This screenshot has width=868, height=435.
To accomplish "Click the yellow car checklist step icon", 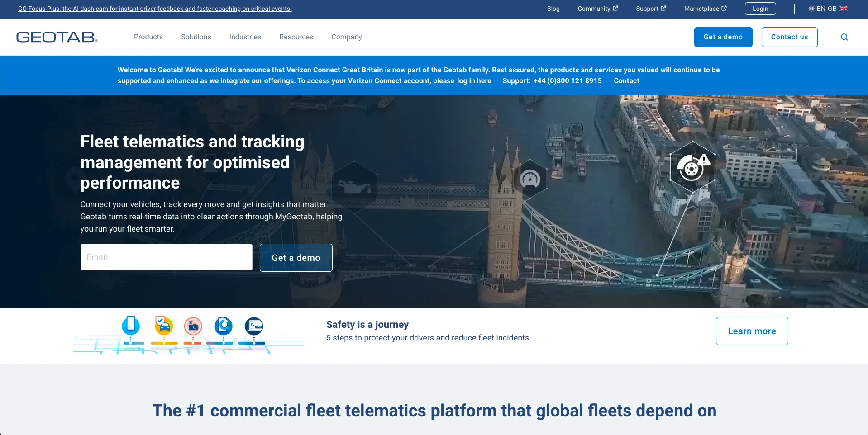I will point(164,325).
